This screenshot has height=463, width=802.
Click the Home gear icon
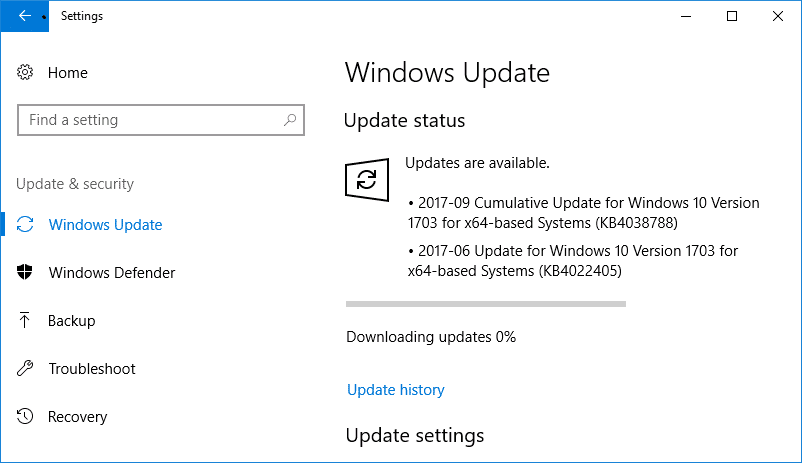[25, 72]
